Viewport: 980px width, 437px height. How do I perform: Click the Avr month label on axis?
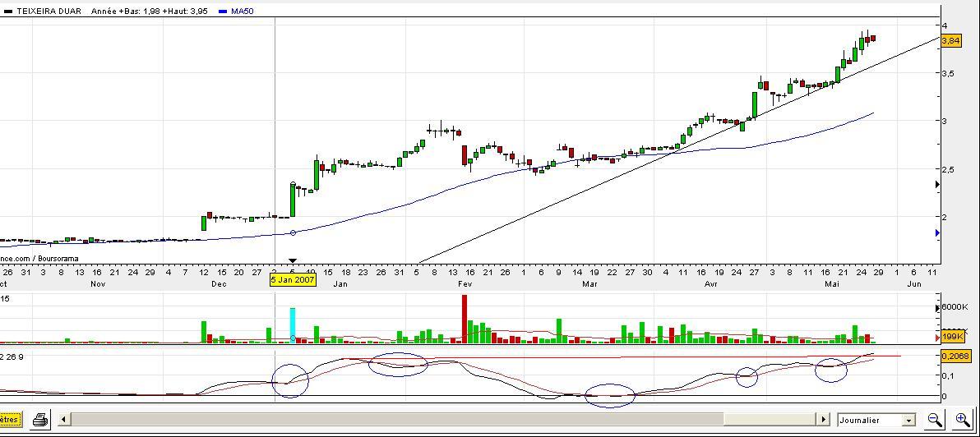pyautogui.click(x=710, y=284)
